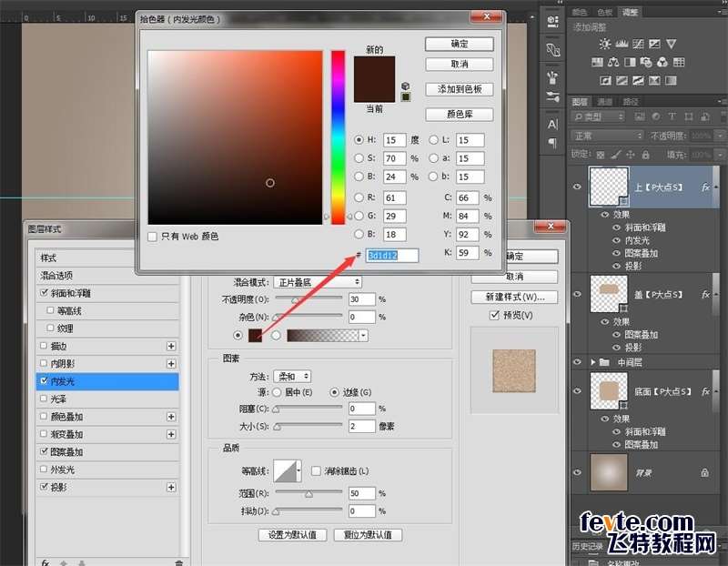
Task: Click the plus icon next to 描边
Action: click(x=170, y=347)
